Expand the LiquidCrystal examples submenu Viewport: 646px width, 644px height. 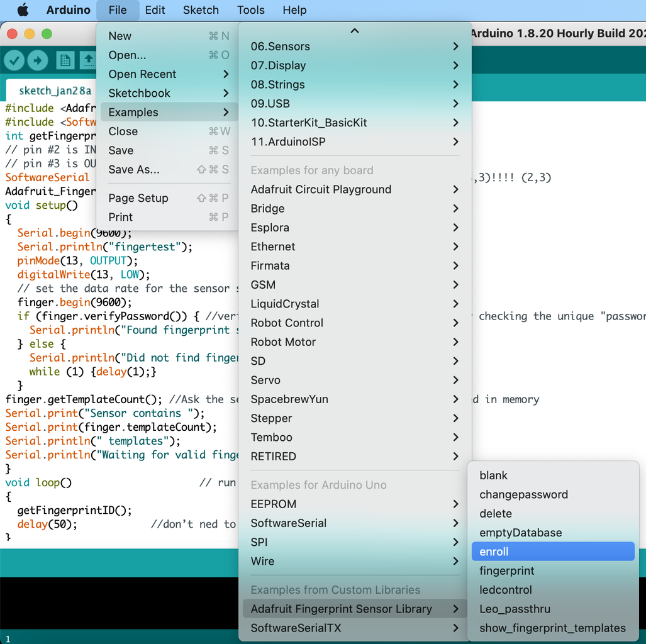(x=354, y=304)
